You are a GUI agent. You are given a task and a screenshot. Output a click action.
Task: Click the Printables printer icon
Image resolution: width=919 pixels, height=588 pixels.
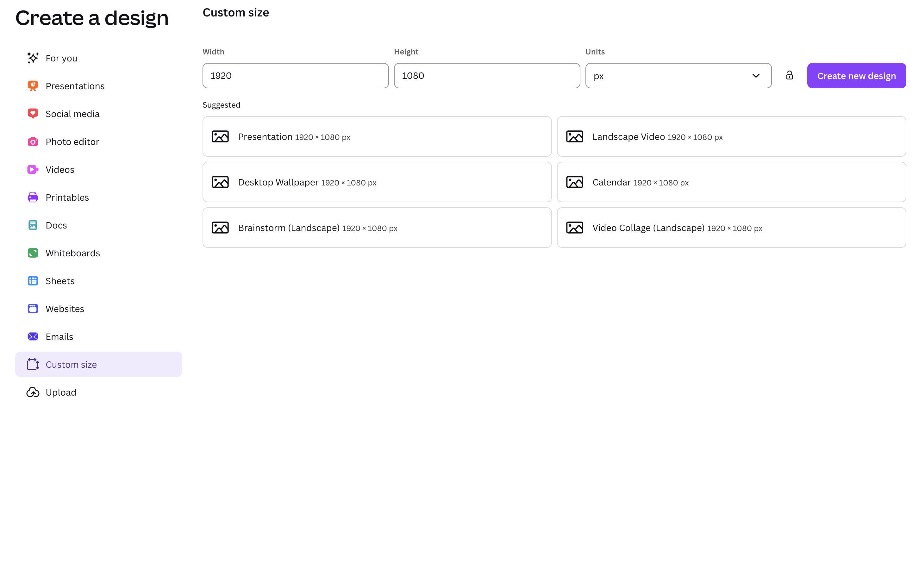pos(33,197)
